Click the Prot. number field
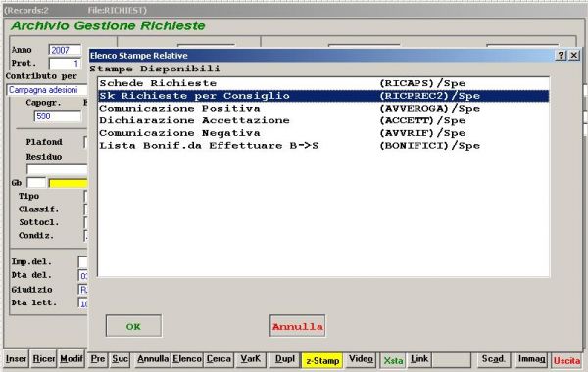588x372 pixels. point(65,64)
